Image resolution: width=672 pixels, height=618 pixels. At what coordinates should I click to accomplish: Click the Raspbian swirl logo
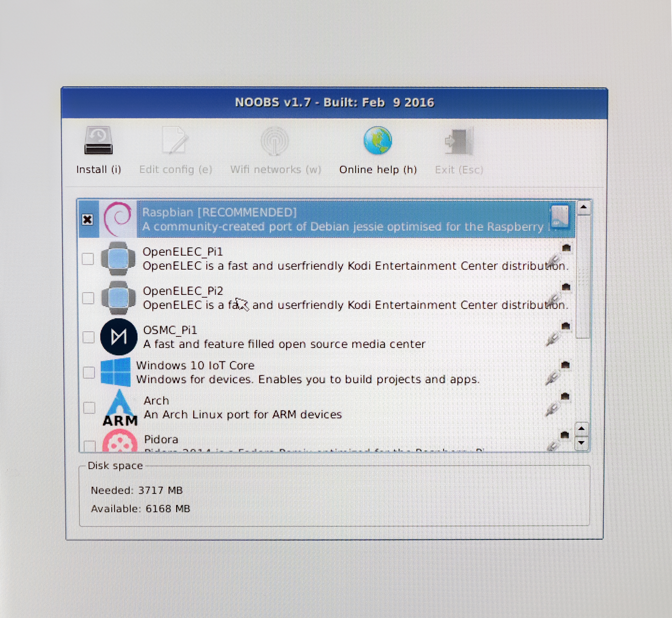click(118, 219)
